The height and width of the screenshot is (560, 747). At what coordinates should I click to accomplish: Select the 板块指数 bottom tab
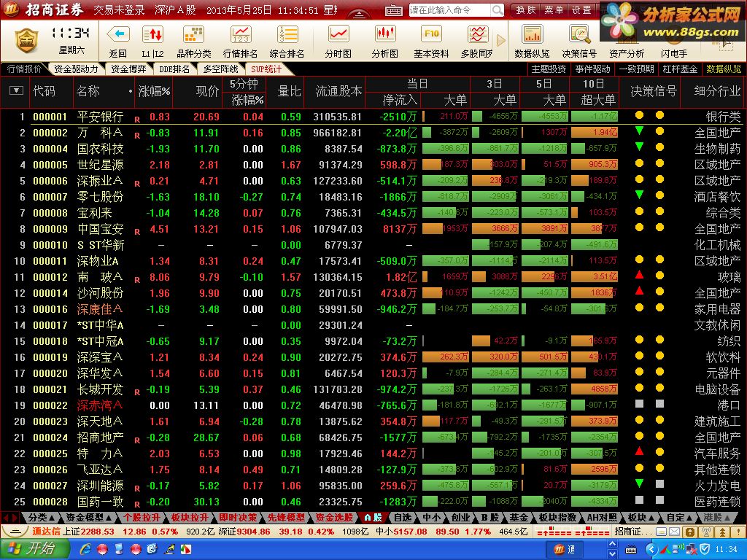(x=557, y=517)
